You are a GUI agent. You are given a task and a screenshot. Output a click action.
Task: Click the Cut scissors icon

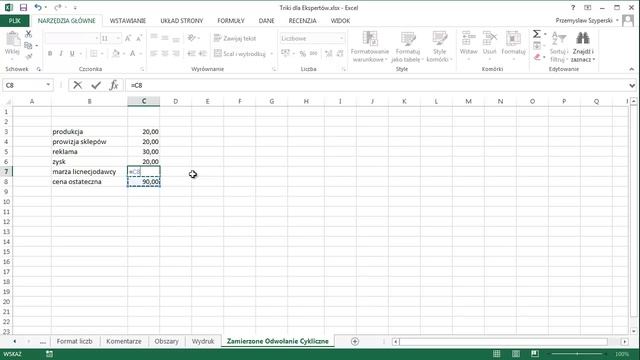click(28, 34)
